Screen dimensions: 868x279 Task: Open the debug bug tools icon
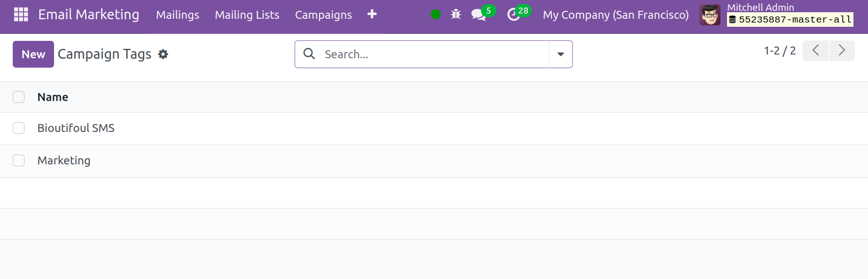pyautogui.click(x=456, y=15)
